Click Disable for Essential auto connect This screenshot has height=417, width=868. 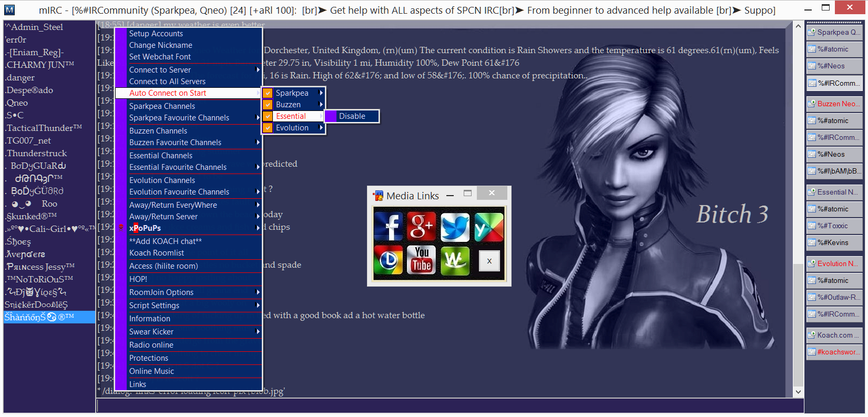click(x=352, y=116)
